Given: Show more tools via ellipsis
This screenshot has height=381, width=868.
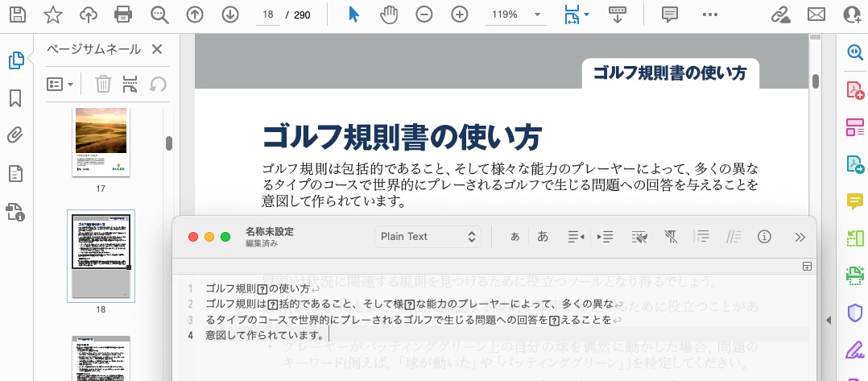Looking at the screenshot, I should tap(709, 15).
